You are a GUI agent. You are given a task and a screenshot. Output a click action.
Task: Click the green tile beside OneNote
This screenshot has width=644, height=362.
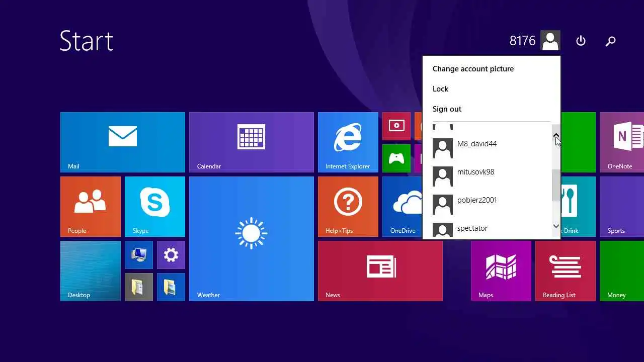(x=578, y=142)
